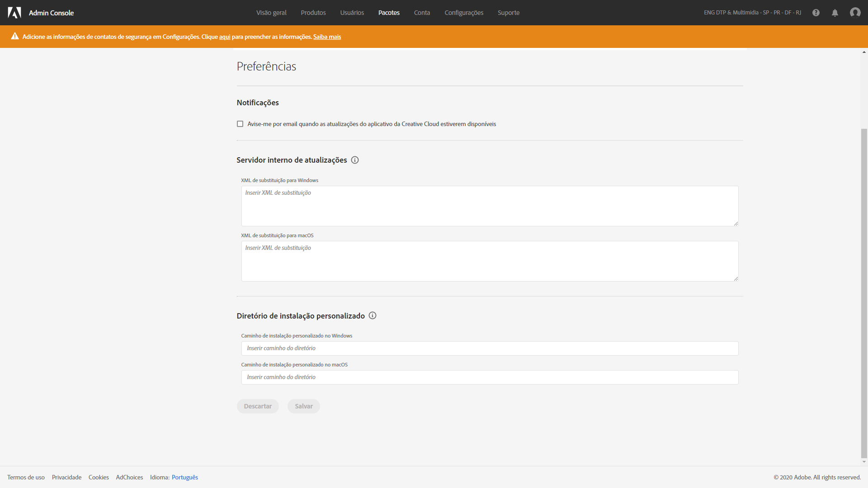Click on Configurações menu item
This screenshot has height=488, width=868.
464,13
